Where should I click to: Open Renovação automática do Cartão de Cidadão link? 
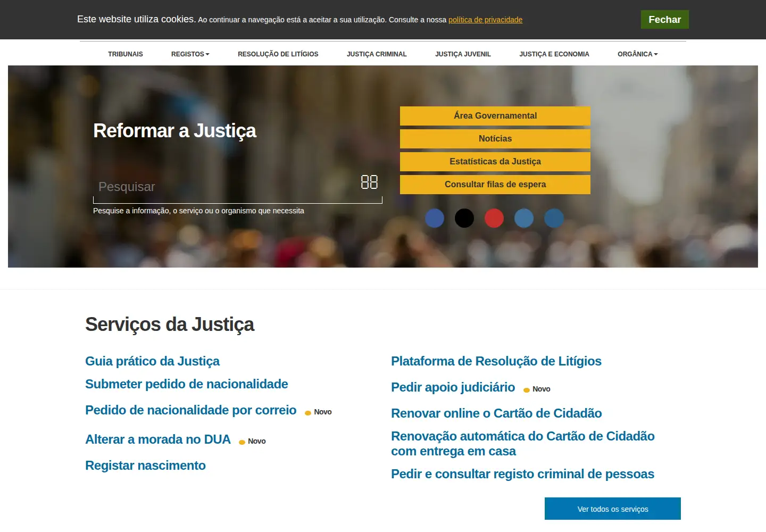(523, 444)
